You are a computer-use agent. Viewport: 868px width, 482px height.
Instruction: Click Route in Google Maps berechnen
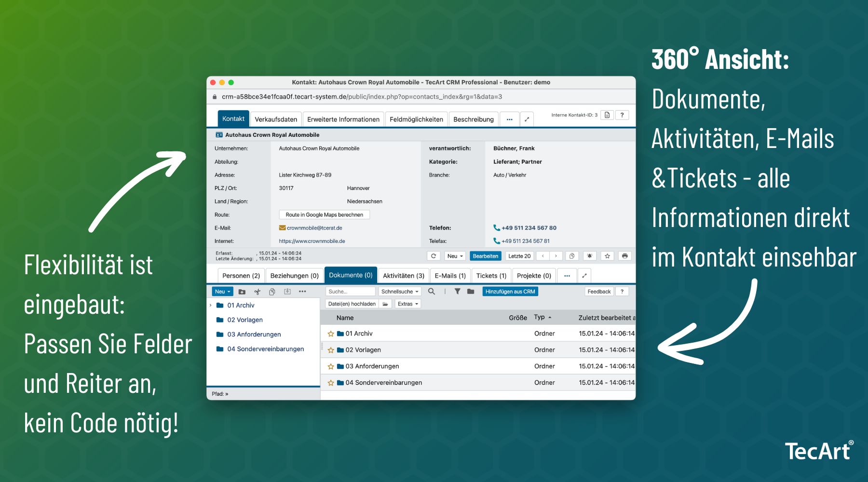pos(324,214)
